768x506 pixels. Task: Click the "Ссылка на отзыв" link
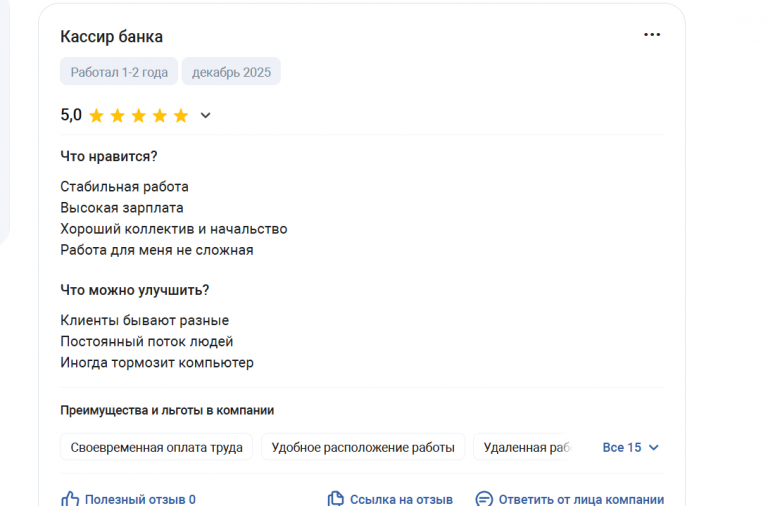[401, 499]
